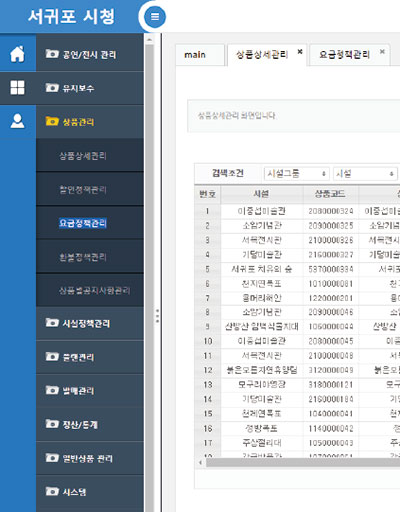Image resolution: width=400 pixels, height=512 pixels.
Task: Switch to the 요금정책관리 tab
Action: point(344,54)
